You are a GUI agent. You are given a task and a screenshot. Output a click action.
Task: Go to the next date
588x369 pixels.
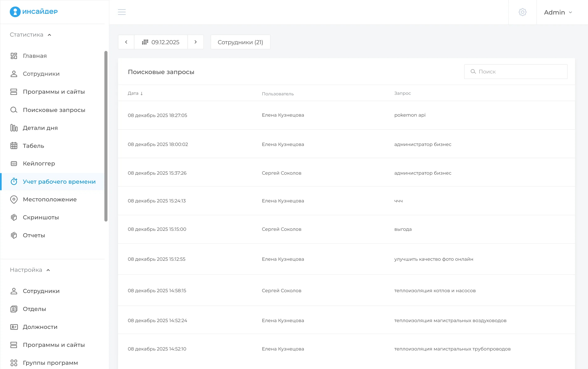196,42
